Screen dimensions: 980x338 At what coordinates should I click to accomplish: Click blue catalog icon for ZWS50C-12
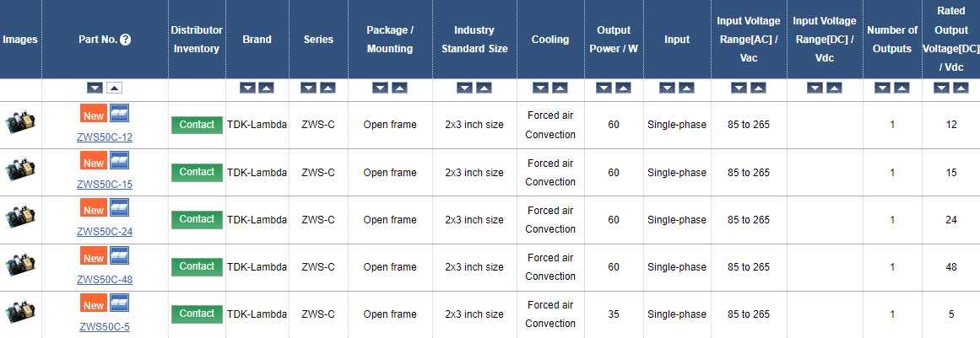119,113
